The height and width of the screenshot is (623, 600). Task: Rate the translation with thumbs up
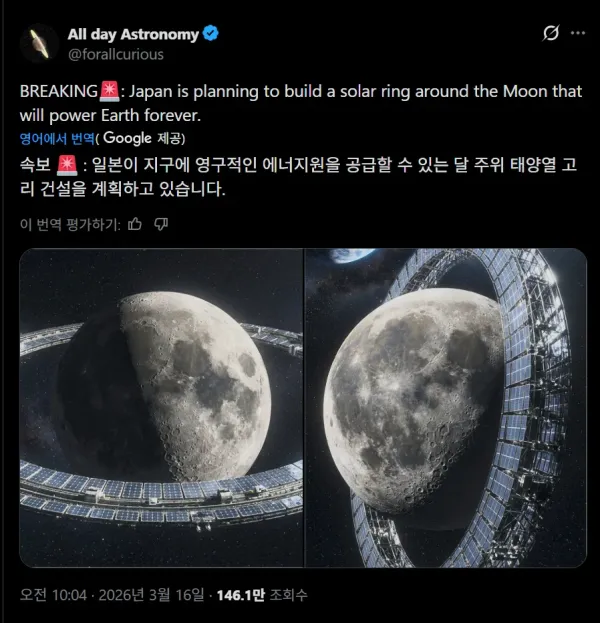(135, 224)
